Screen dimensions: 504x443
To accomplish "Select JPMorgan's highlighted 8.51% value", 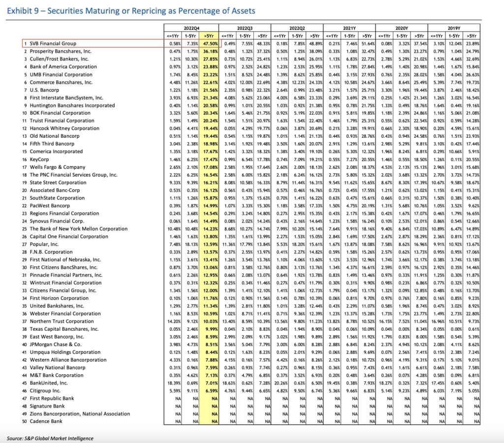I will (211, 344).
